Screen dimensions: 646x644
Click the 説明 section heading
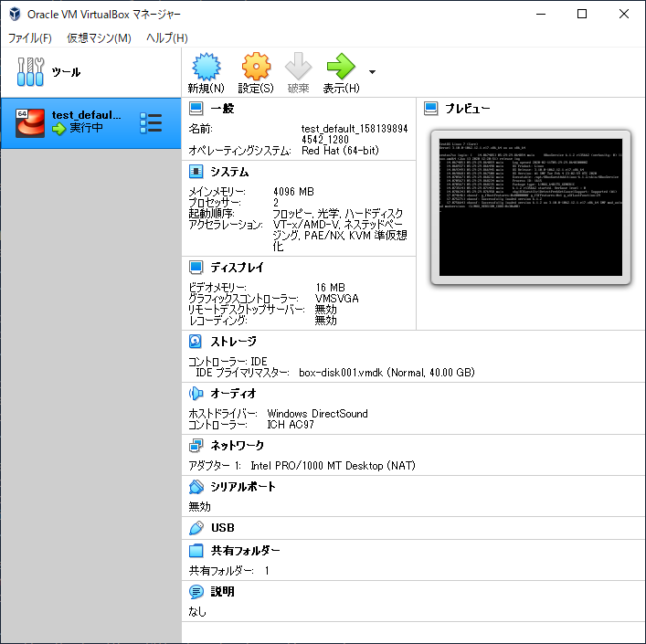[222, 592]
